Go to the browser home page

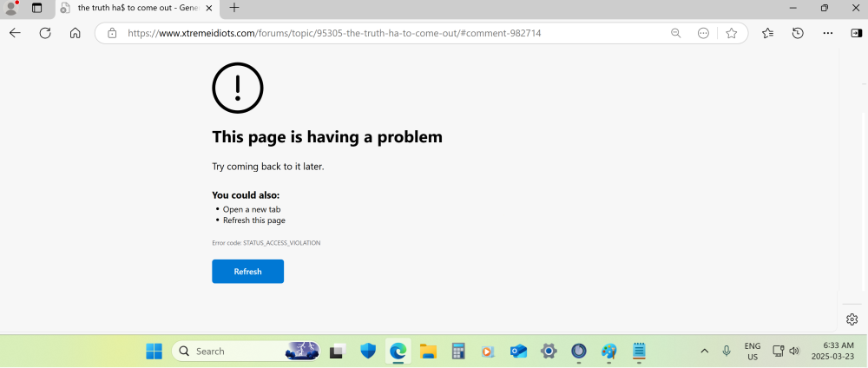[x=76, y=33]
